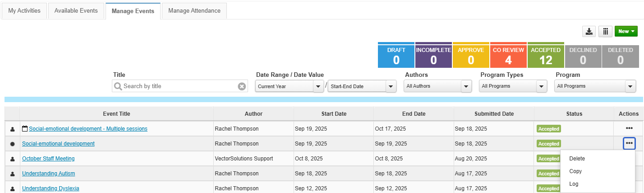Open actions menu for the Multiple sessions event

point(629,128)
